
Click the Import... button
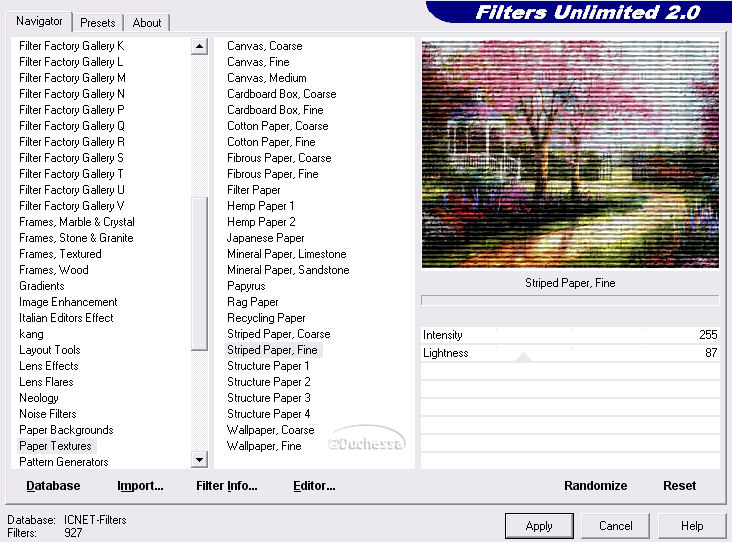140,486
